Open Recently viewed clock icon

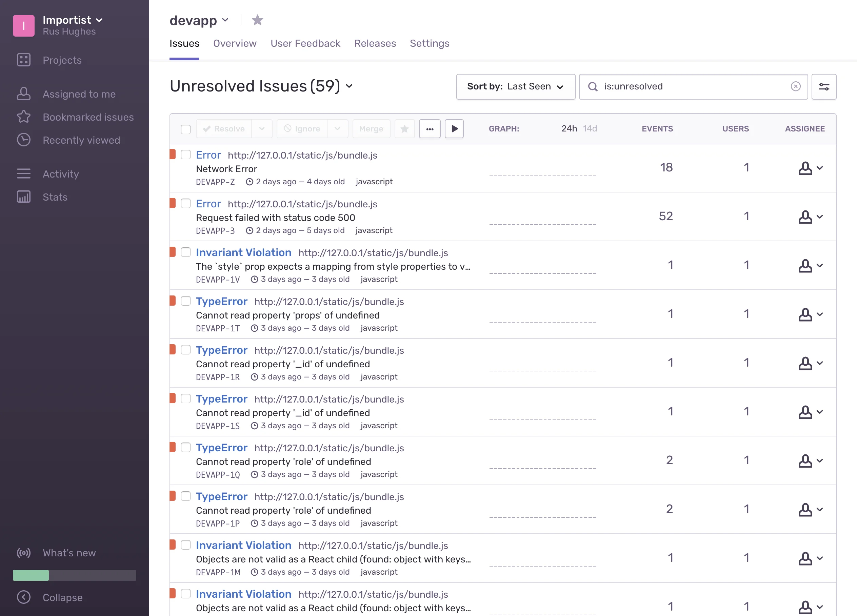[x=23, y=140]
